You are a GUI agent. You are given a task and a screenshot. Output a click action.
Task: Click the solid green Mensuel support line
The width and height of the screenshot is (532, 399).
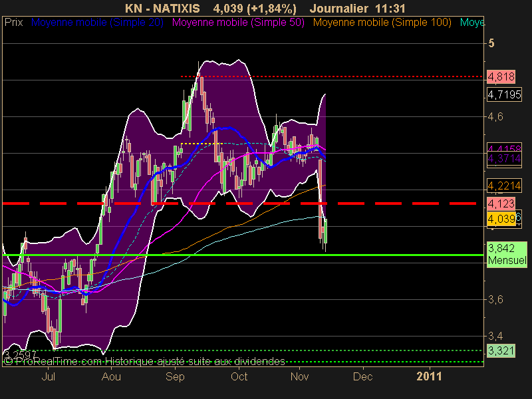(243, 255)
